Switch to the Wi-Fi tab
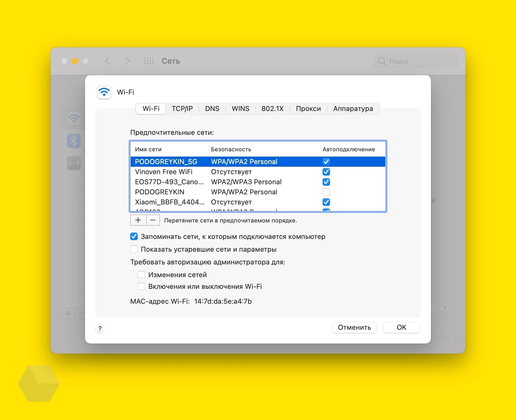 (151, 109)
